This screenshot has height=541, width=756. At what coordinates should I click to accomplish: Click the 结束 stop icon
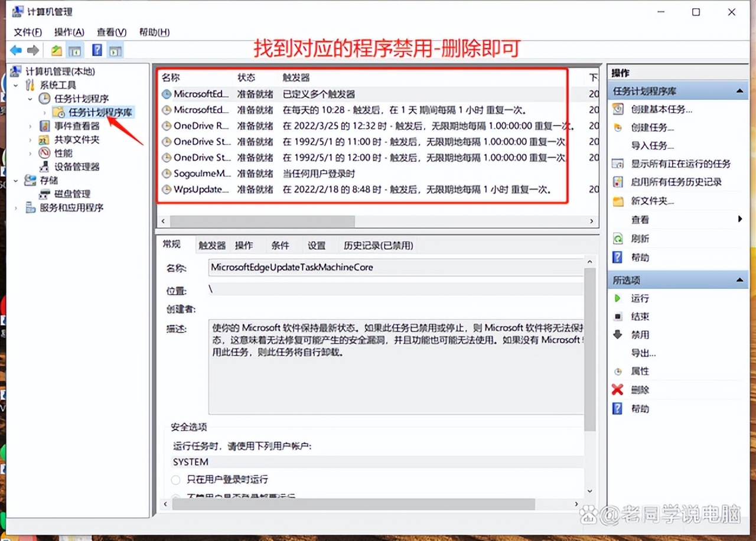(618, 317)
